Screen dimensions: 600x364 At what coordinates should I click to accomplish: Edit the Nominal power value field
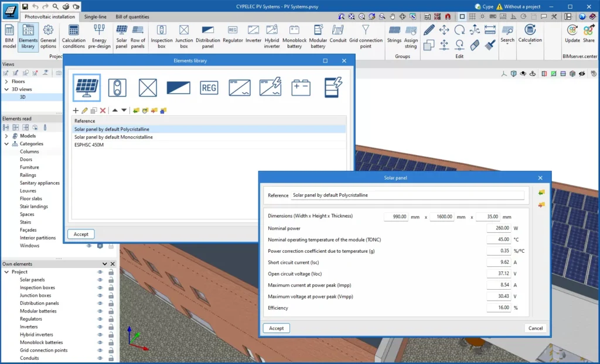point(499,228)
